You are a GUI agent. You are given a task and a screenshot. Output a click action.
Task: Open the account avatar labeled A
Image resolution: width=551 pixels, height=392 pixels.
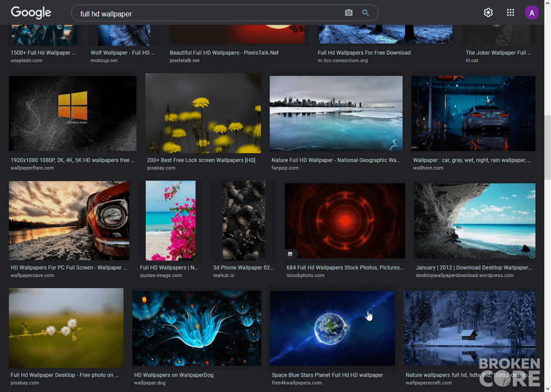[532, 12]
